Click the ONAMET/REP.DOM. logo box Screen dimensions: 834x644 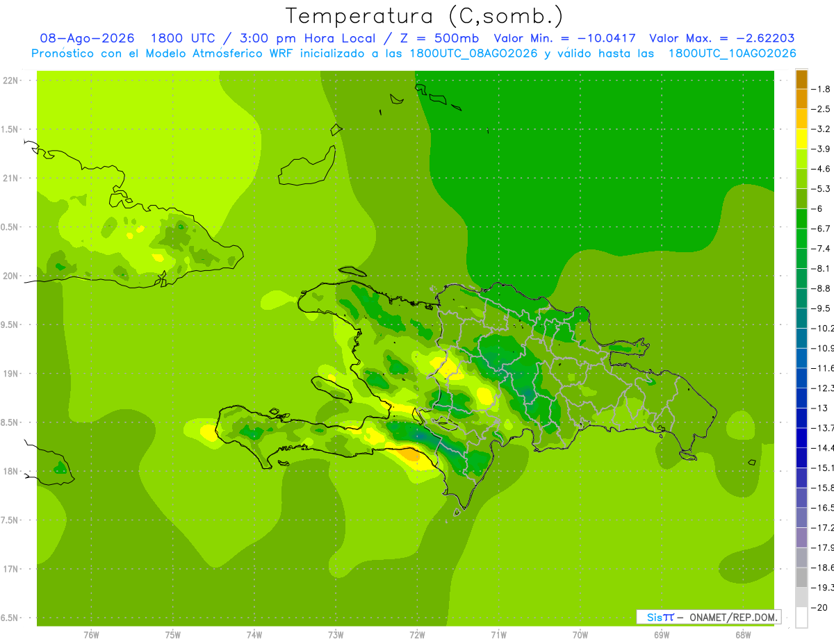708,617
